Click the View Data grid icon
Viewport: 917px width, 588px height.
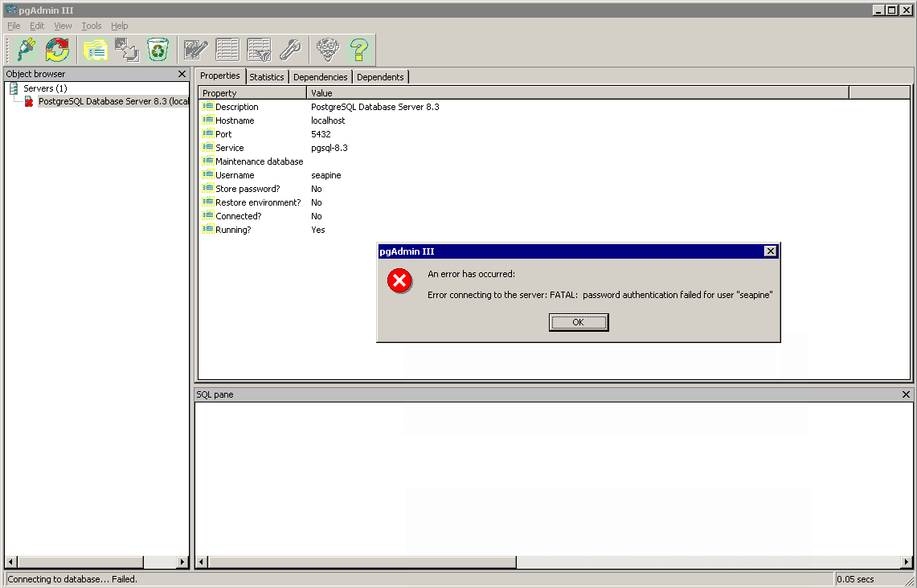point(227,50)
